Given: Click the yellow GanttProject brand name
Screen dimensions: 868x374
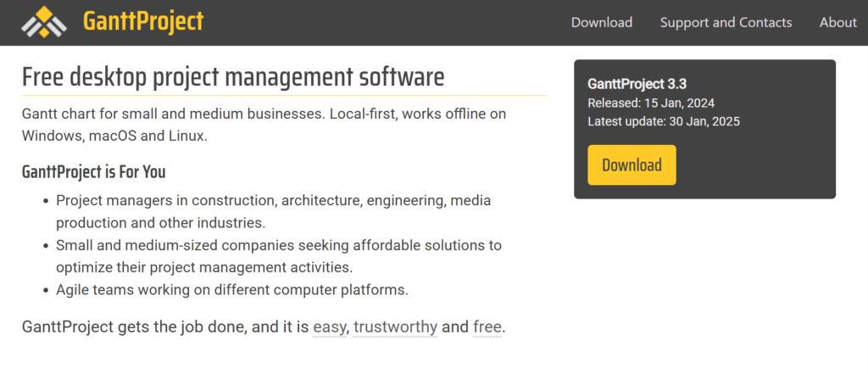Looking at the screenshot, I should pyautogui.click(x=143, y=22).
